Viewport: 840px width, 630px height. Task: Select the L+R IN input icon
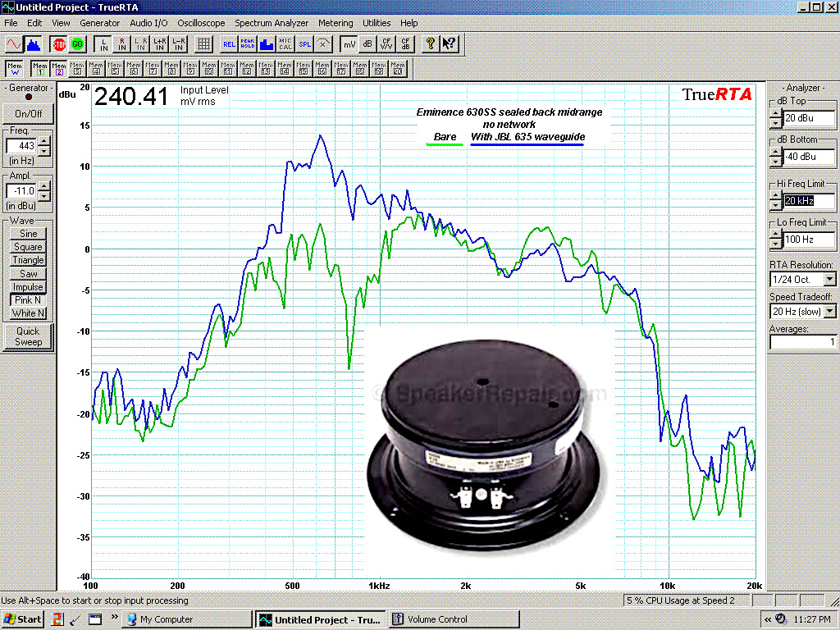(160, 44)
